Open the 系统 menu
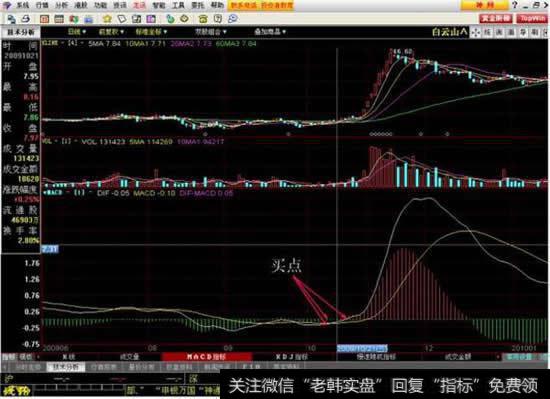Screen dimensions: 550x399 pyautogui.click(x=23, y=5)
